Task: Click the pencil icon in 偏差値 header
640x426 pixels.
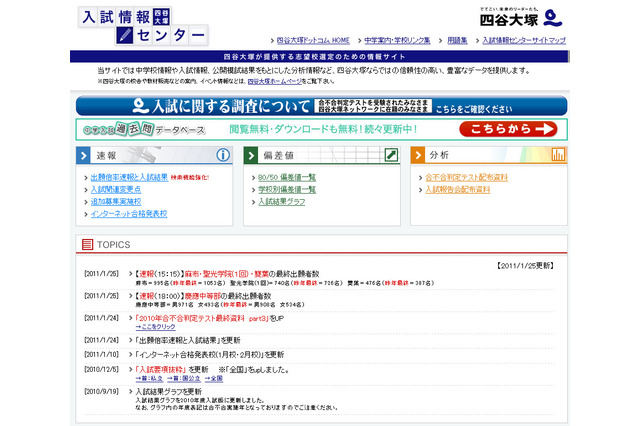Action: point(391,155)
